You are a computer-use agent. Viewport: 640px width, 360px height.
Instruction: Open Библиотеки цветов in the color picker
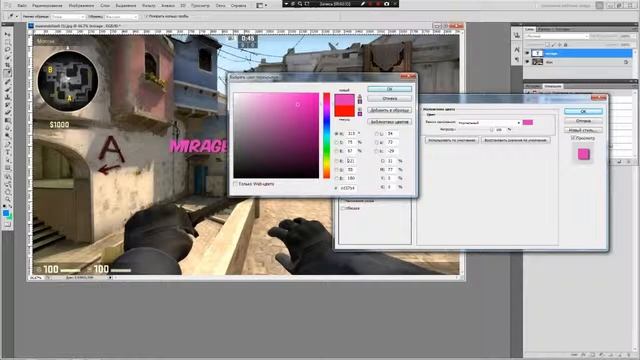point(389,122)
